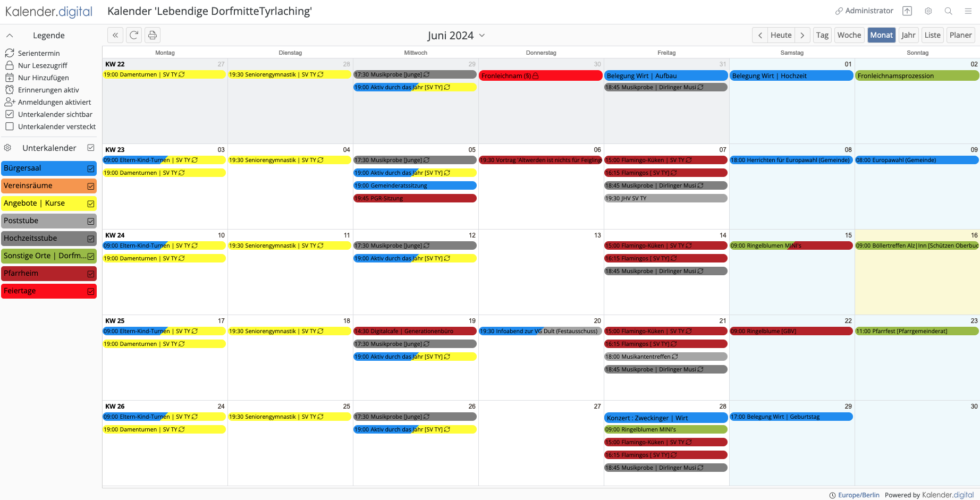Uncheck the Pfarrheim sub-calendar checkbox
The image size is (980, 500).
91,274
